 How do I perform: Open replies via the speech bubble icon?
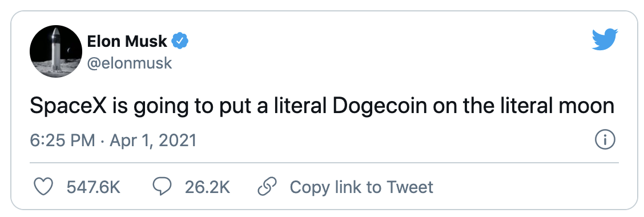click(162, 187)
